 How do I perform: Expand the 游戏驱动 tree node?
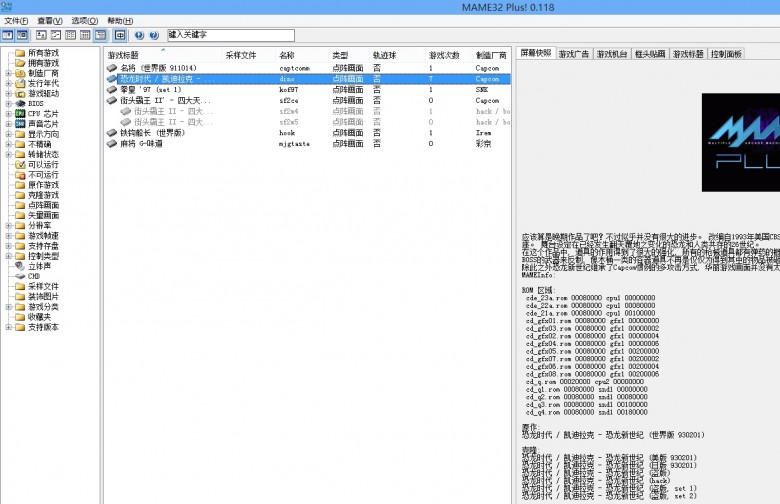8,94
